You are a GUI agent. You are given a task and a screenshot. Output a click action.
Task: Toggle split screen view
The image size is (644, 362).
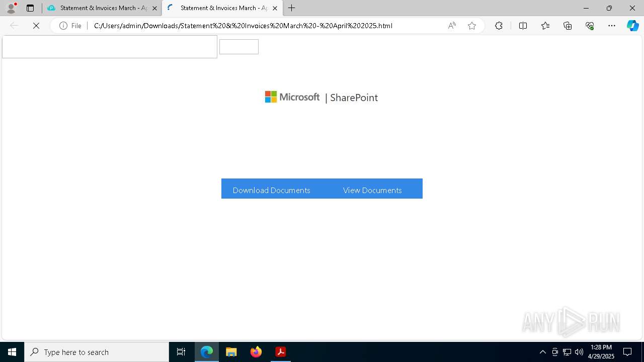point(523,26)
